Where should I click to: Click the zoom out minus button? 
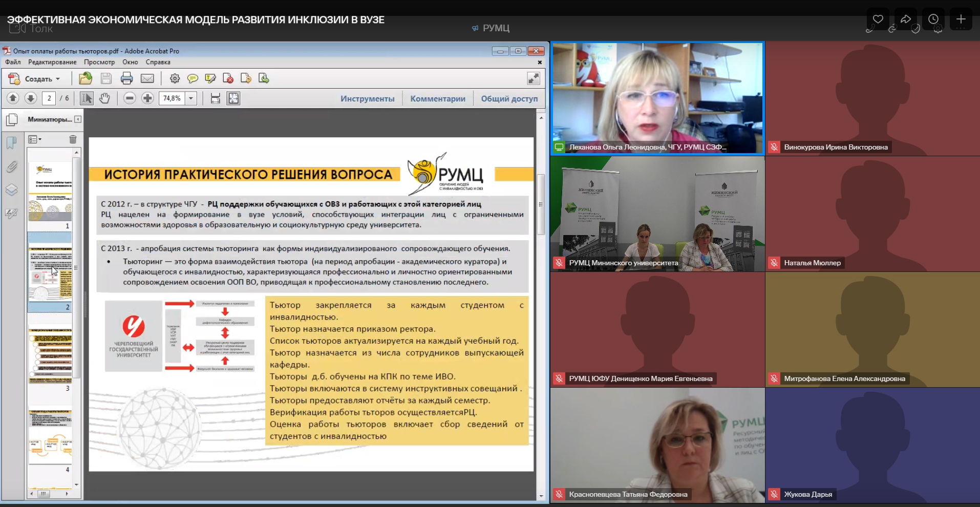130,98
